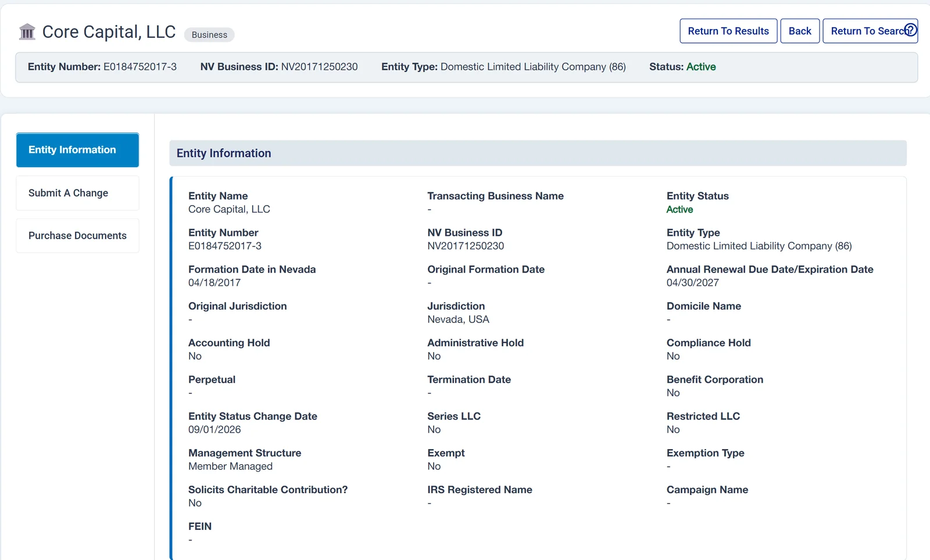Click the Member Managed value
930x560 pixels.
(x=230, y=466)
